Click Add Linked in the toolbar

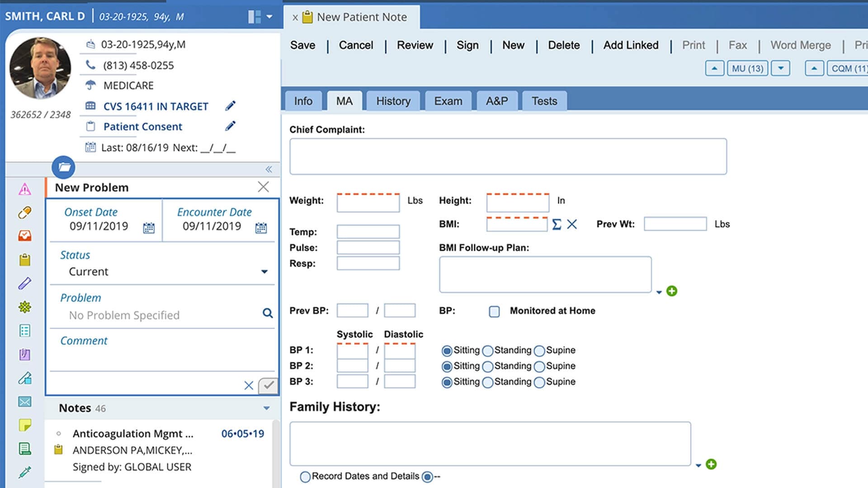coord(630,45)
